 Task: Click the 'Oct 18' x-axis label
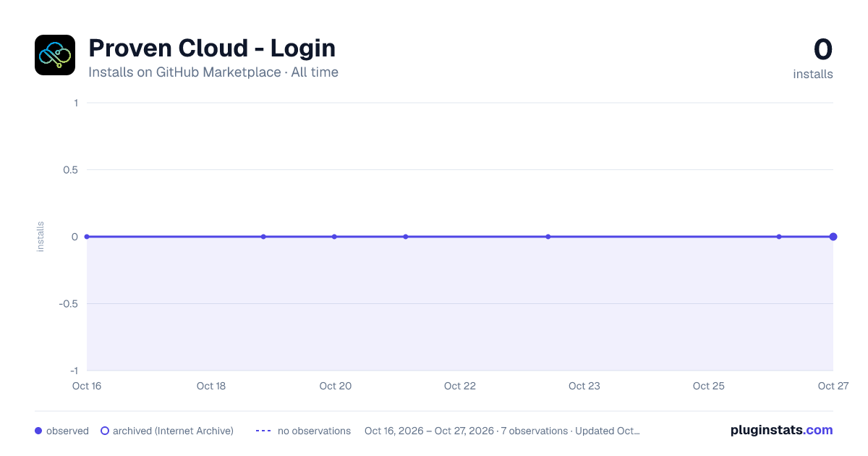tap(211, 386)
